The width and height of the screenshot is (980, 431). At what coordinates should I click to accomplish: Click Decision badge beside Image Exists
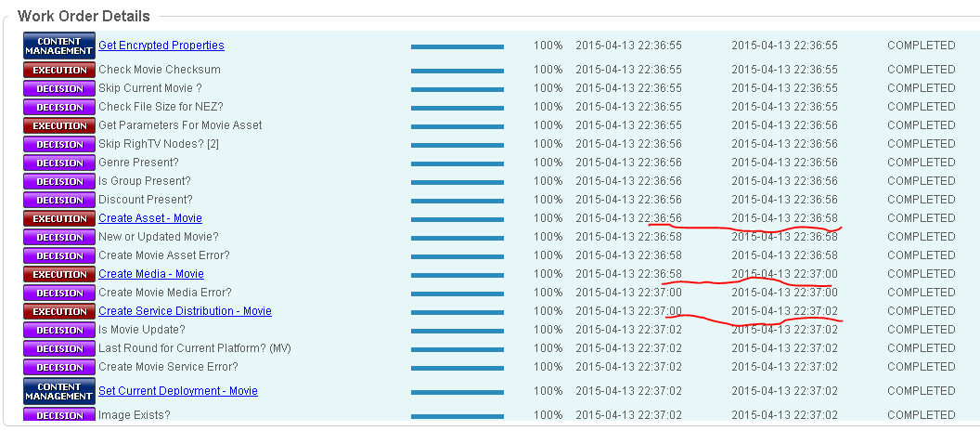coord(59,415)
